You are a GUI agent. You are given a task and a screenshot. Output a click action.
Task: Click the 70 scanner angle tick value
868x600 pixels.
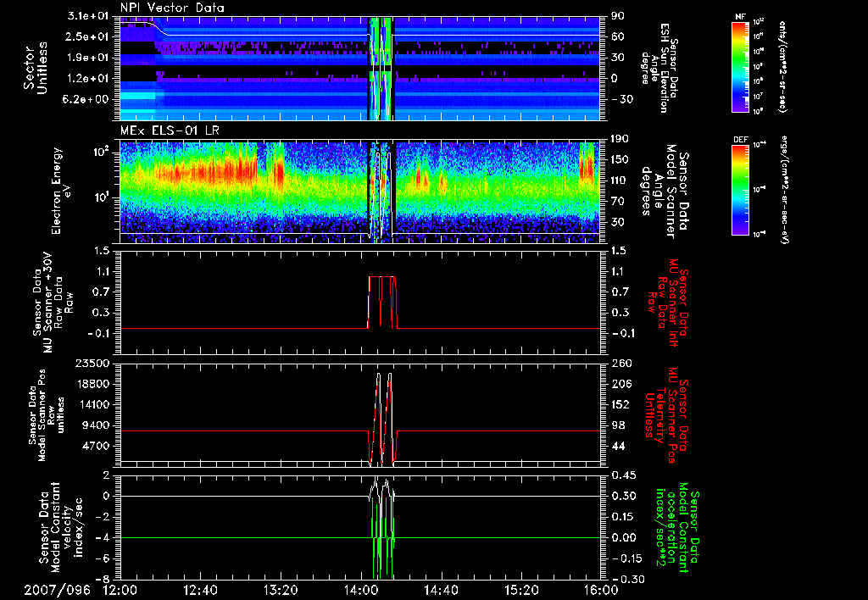[x=618, y=202]
